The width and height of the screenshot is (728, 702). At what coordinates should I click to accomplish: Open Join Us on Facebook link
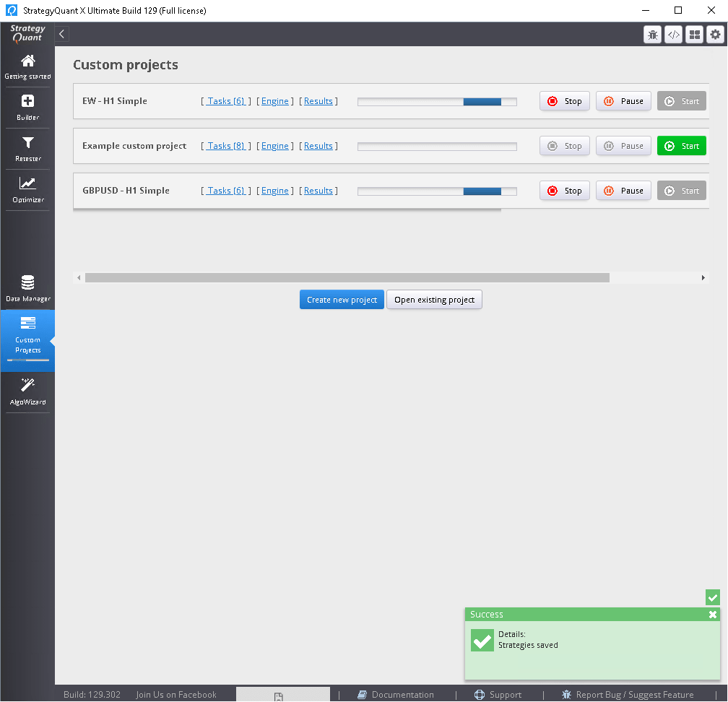(x=176, y=695)
